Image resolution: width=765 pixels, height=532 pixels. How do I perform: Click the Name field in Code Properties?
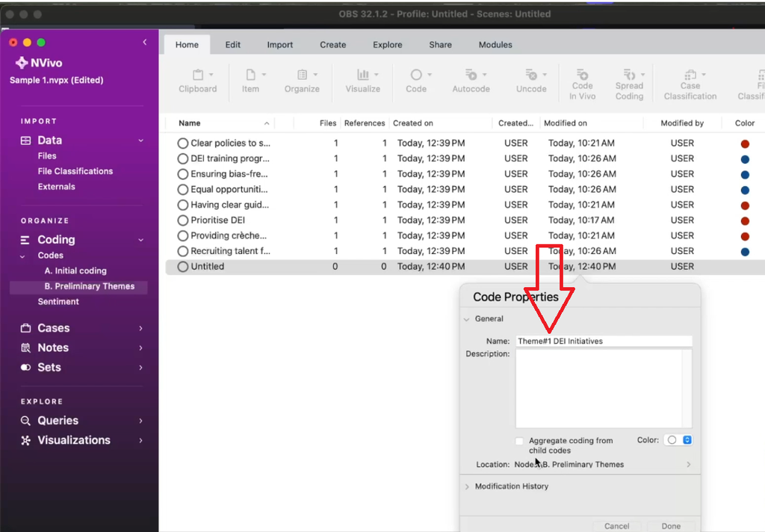(604, 341)
